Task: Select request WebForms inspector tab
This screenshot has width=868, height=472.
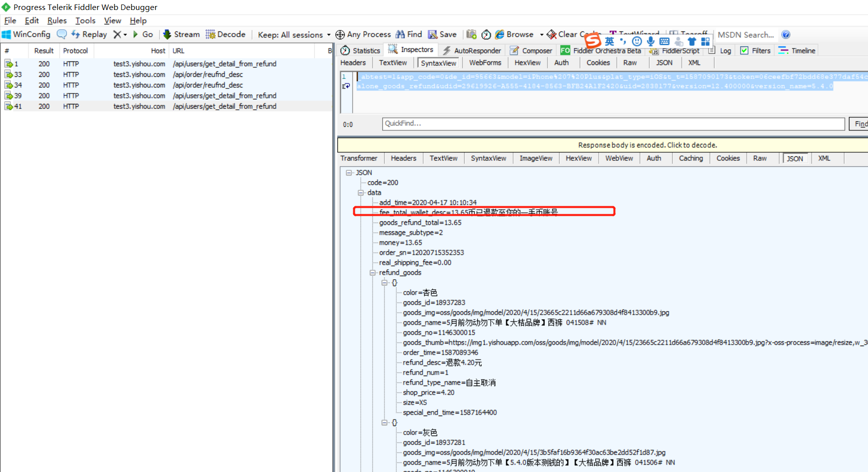Action: click(485, 62)
